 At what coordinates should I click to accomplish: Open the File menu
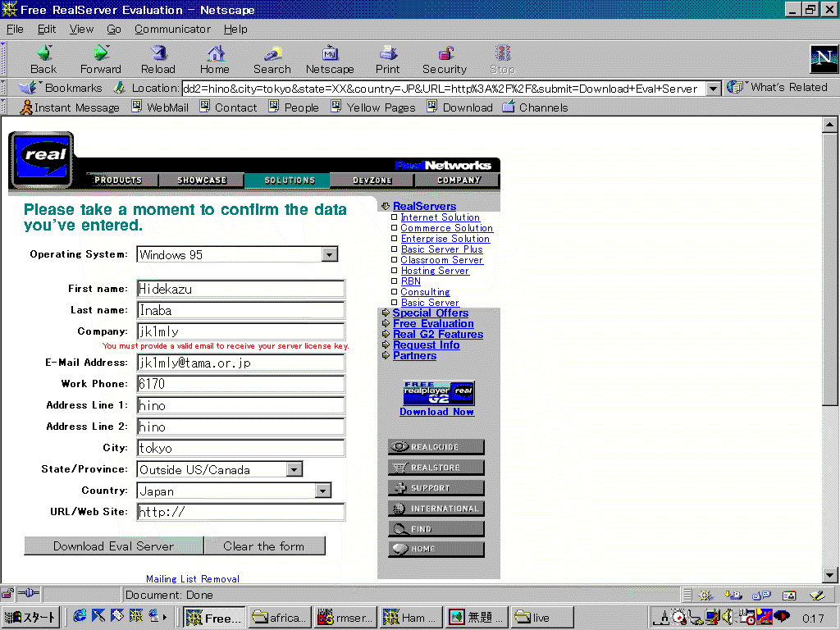15,29
